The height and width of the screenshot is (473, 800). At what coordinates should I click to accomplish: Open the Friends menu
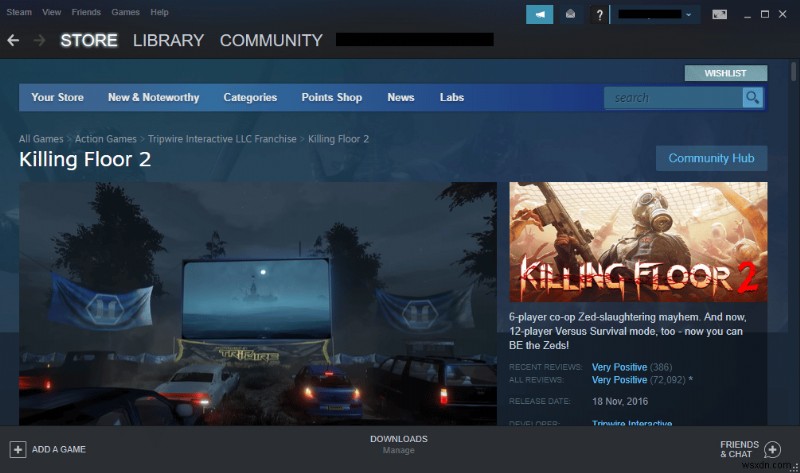click(x=86, y=12)
